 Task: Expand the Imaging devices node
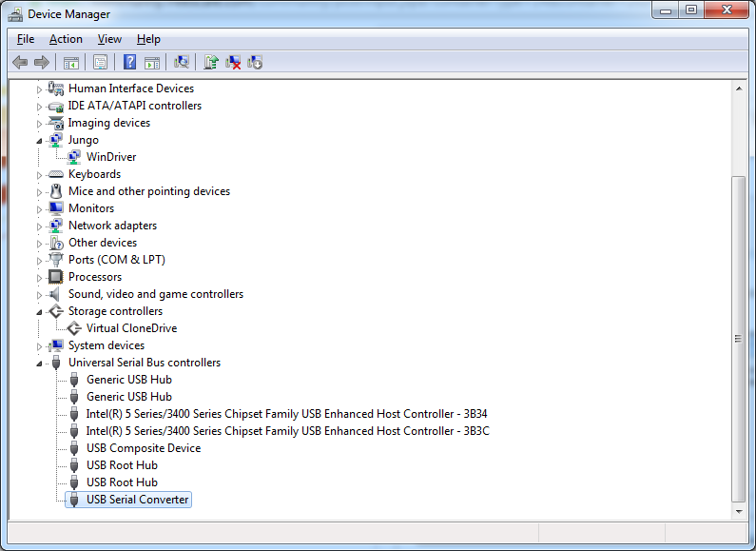pos(39,124)
